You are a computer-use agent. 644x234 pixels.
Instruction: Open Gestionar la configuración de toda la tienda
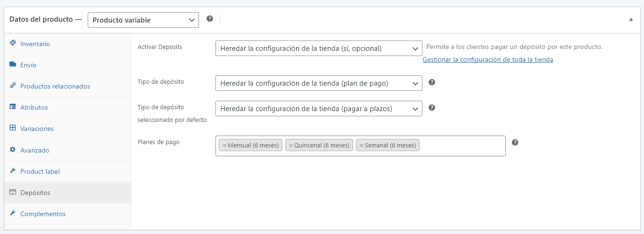tap(487, 60)
